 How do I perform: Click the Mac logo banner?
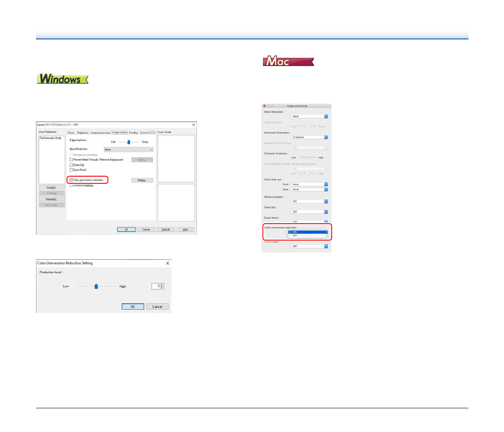(288, 62)
